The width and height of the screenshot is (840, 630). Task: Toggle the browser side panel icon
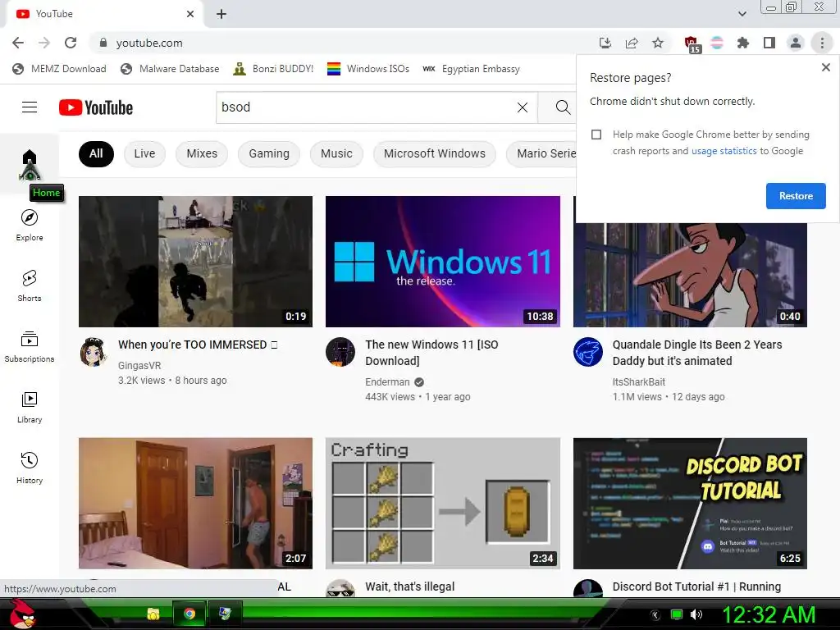pos(769,43)
